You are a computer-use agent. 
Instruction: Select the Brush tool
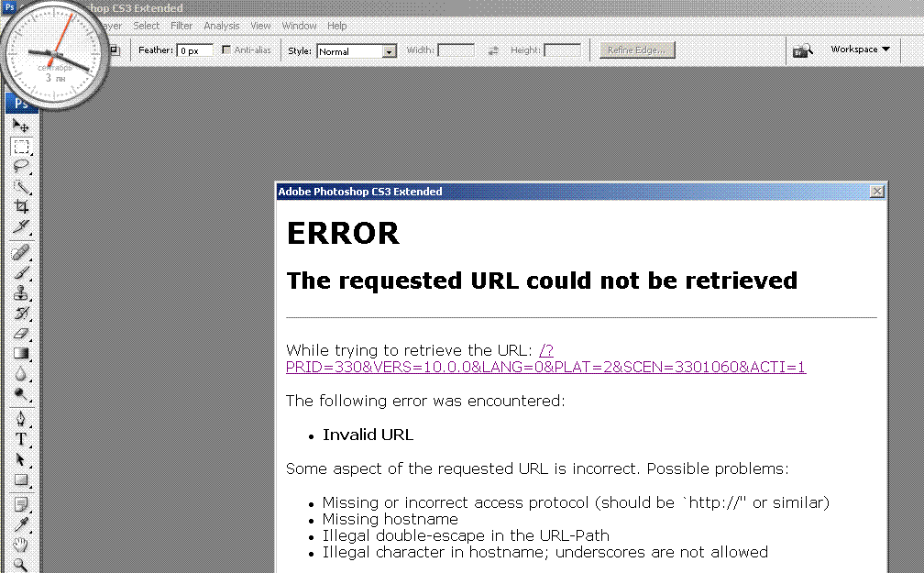point(20,273)
